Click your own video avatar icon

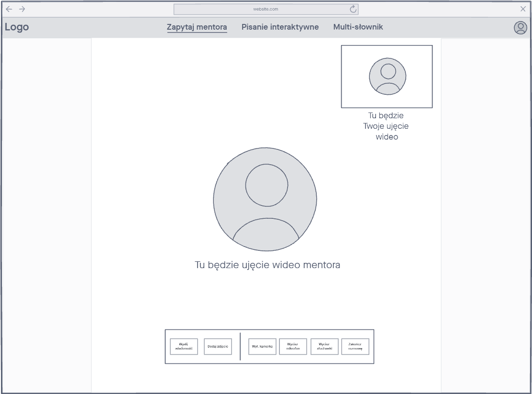click(x=387, y=77)
